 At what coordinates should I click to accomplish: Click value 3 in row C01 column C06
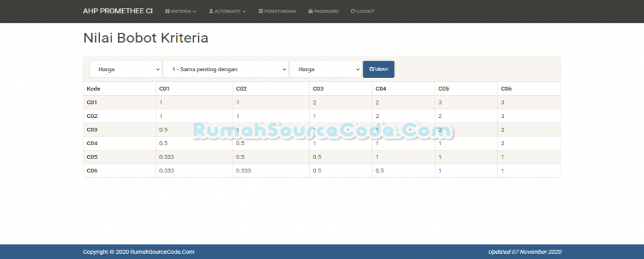pyautogui.click(x=503, y=103)
